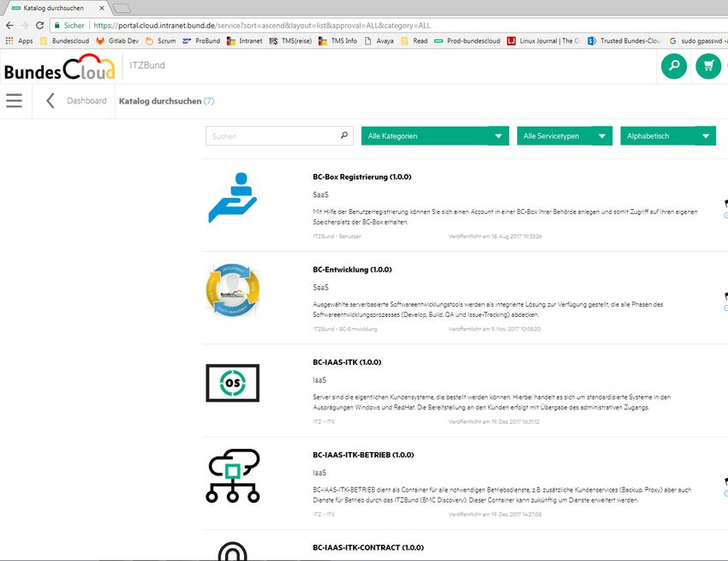Click the secure lock Sicher indicator
Screen dimensions: 728x561
[x=69, y=26]
